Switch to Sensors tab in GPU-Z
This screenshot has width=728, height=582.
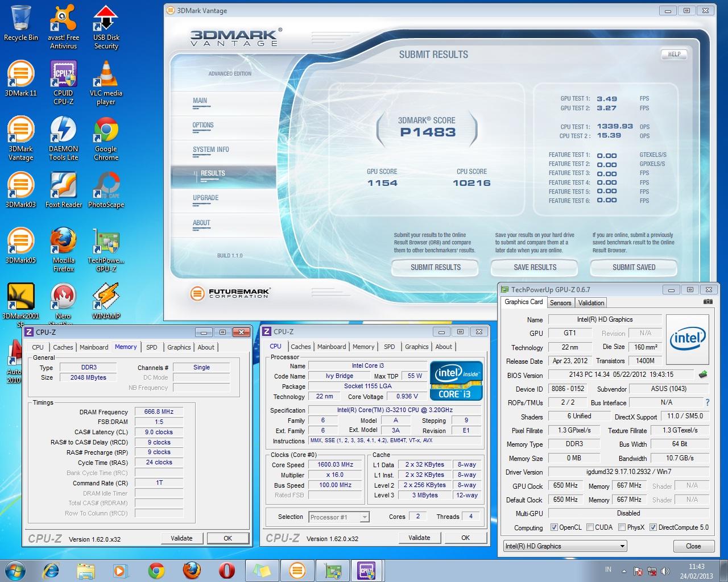[560, 303]
